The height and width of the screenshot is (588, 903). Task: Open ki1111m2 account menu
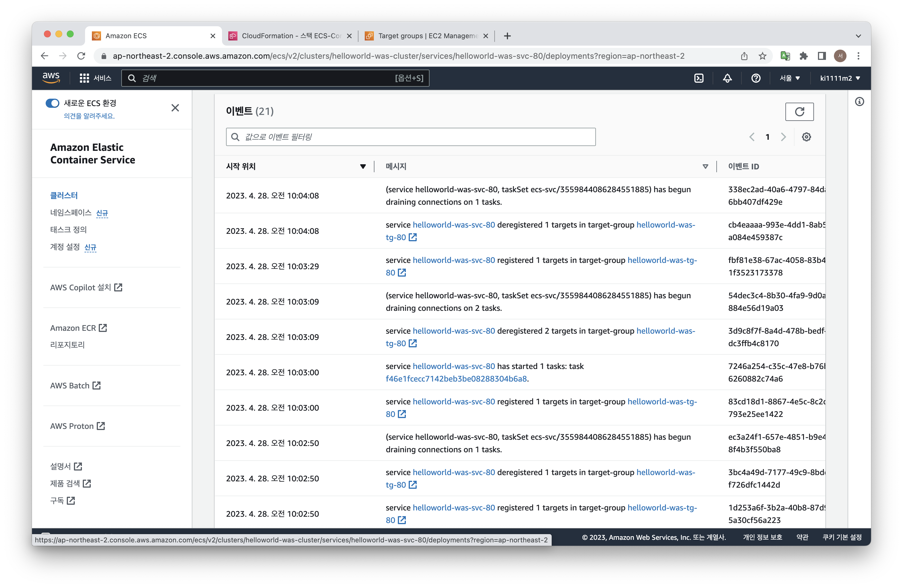pyautogui.click(x=840, y=78)
